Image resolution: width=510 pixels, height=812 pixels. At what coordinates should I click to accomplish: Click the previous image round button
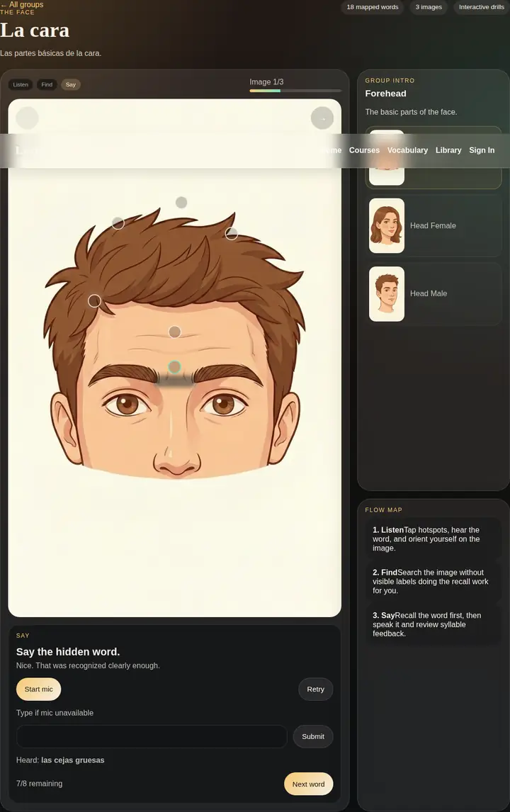tap(27, 118)
